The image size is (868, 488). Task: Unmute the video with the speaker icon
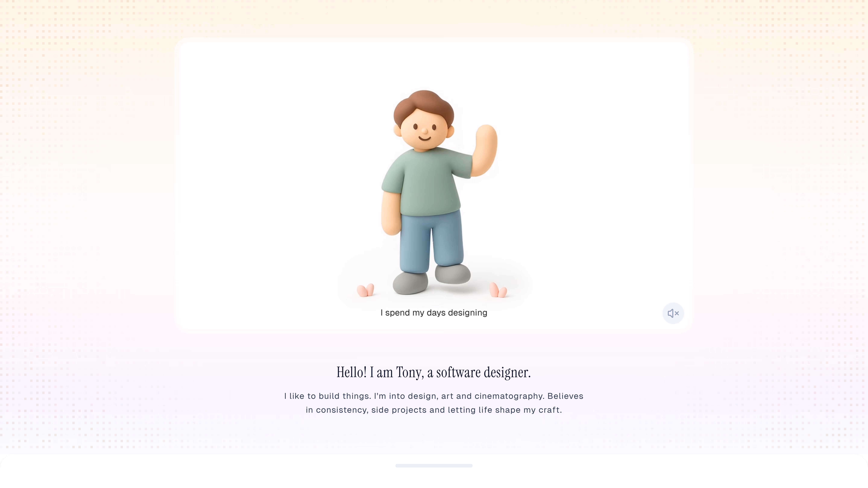(x=673, y=313)
